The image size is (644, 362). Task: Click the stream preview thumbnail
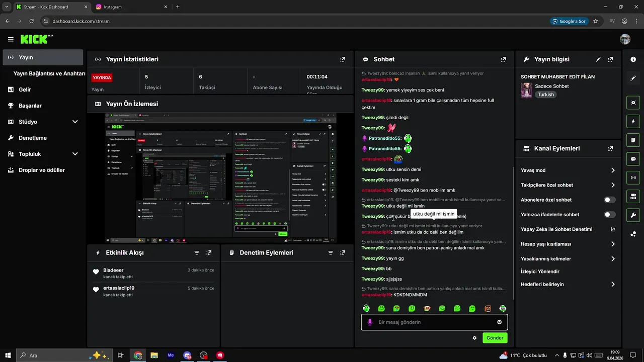pyautogui.click(x=220, y=178)
